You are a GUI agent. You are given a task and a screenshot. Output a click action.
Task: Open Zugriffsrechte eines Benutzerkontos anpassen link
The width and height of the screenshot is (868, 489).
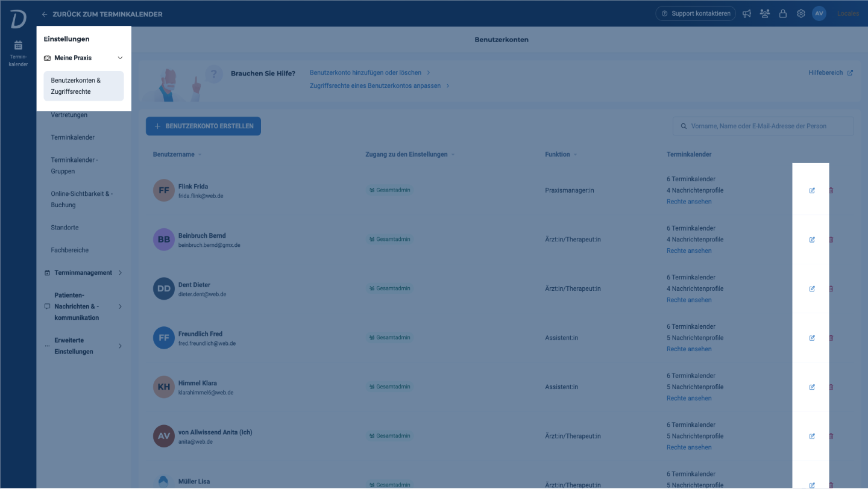380,86
